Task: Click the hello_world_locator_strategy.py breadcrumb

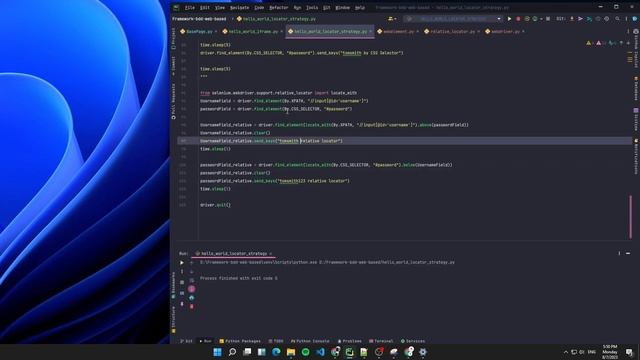Action: point(276,19)
